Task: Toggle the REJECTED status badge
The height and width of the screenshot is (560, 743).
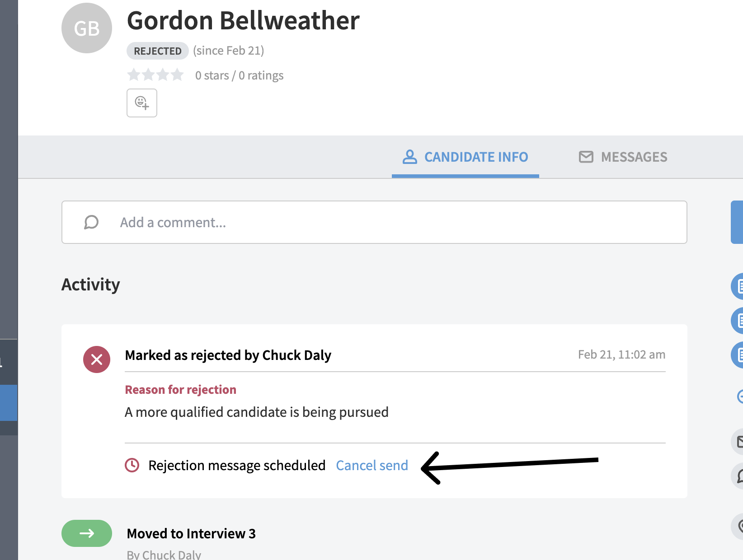Action: coord(157,51)
